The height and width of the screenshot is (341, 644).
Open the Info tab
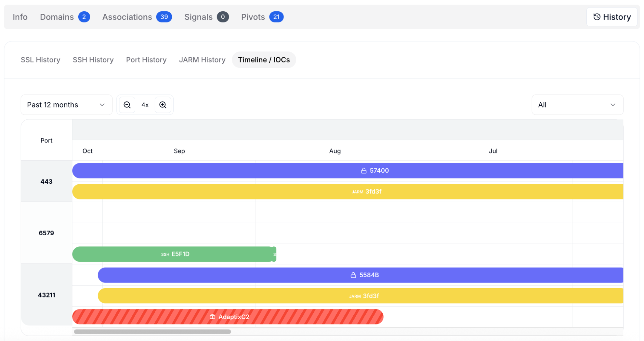tap(20, 17)
